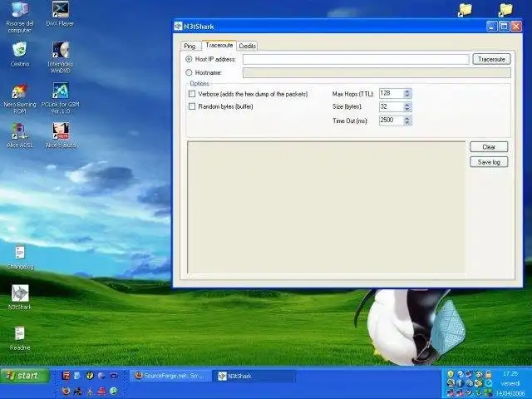Open the Cestino recycle bin icon
The width and height of the screenshot is (532, 399).
point(20,54)
